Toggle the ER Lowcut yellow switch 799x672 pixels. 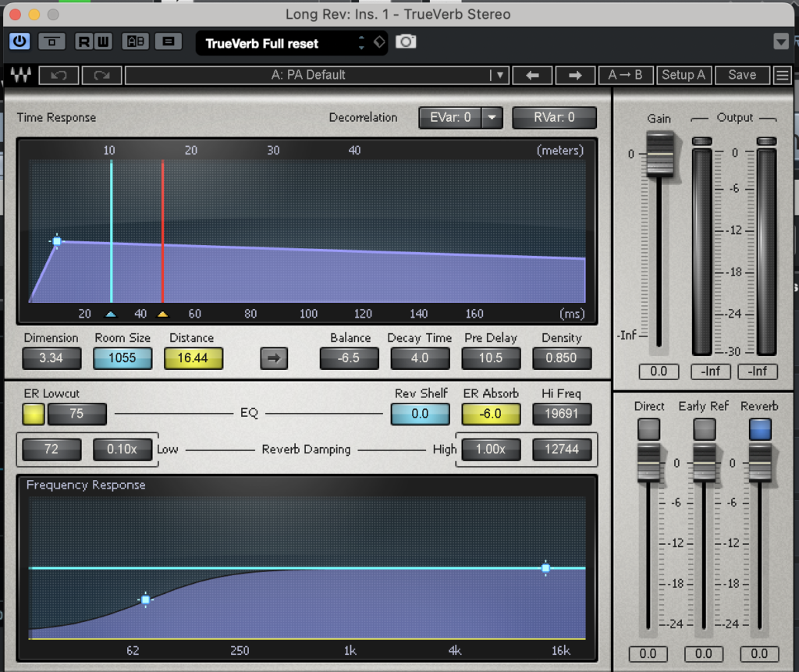pos(34,414)
